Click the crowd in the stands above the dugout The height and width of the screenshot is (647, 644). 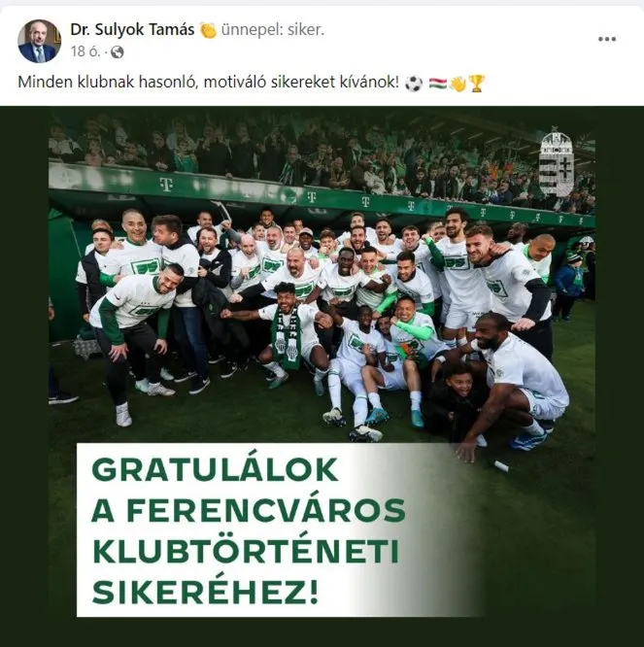click(x=322, y=154)
